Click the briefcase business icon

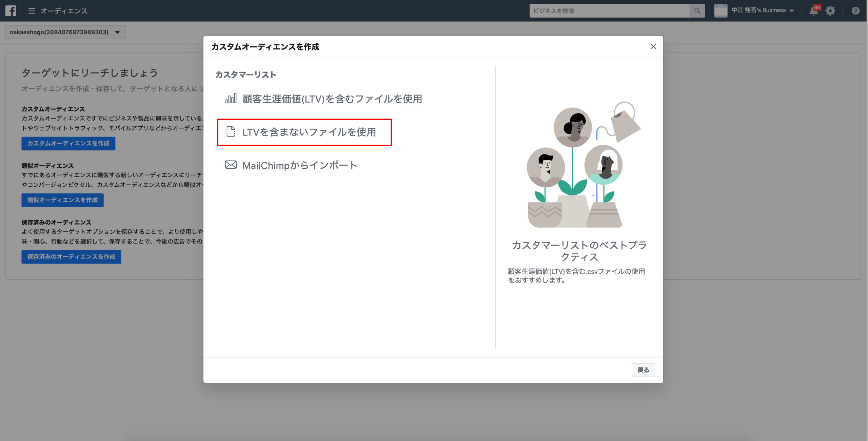(x=721, y=10)
